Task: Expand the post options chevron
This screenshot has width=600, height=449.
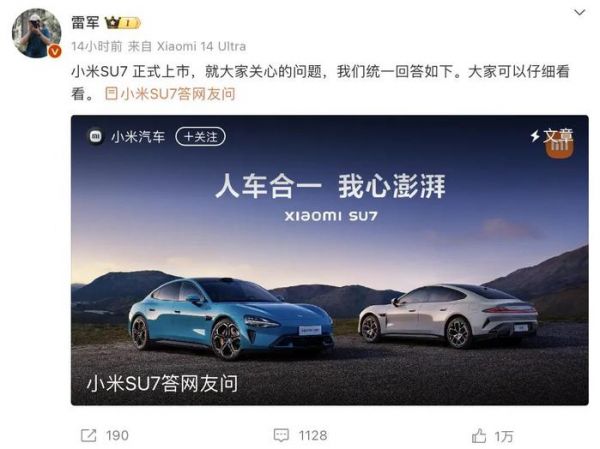Action: [580, 13]
